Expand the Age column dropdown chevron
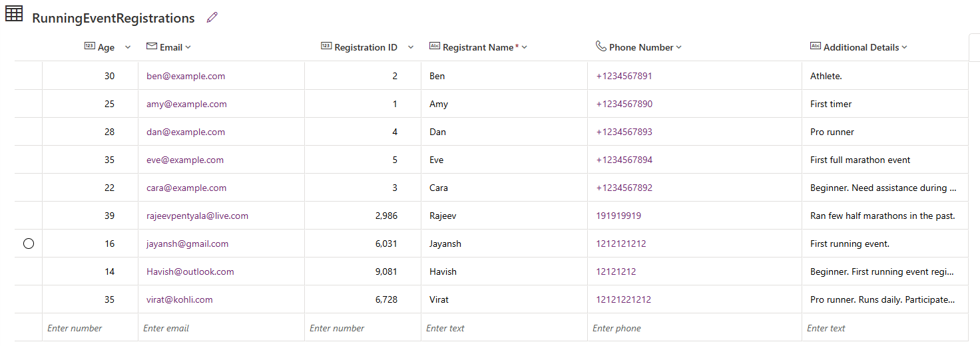Screen dimensions: 980x346 pyautogui.click(x=128, y=47)
